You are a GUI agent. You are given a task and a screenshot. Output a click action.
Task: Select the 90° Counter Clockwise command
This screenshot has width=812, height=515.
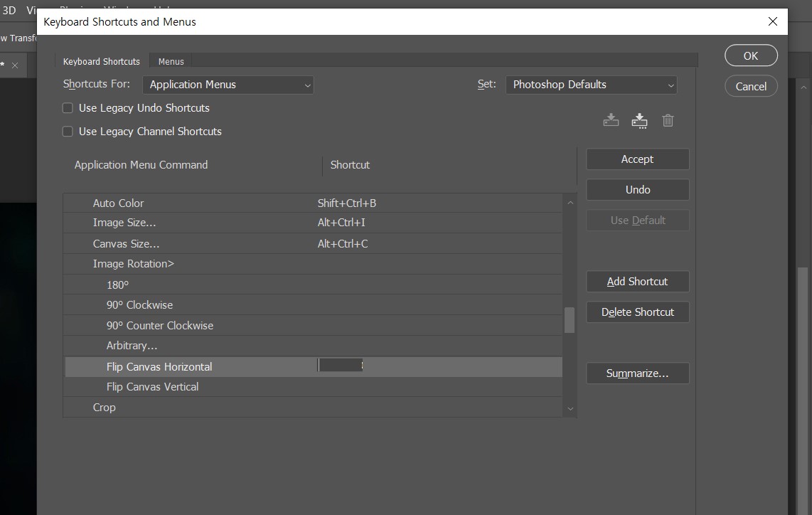[x=312, y=325]
